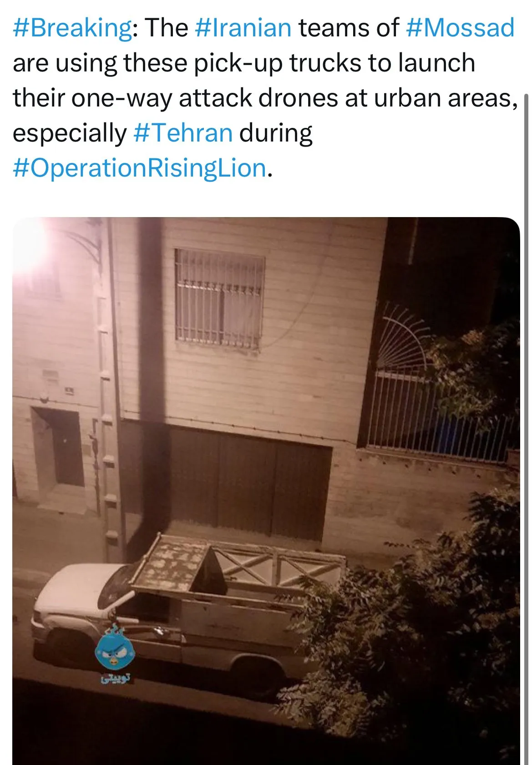Open the #OperationRisingLion hashtag

point(140,168)
